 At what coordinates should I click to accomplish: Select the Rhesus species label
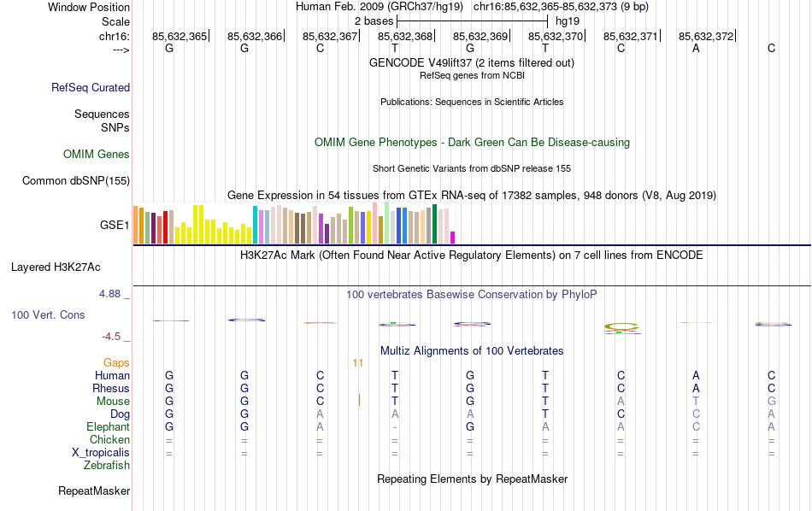click(x=111, y=388)
